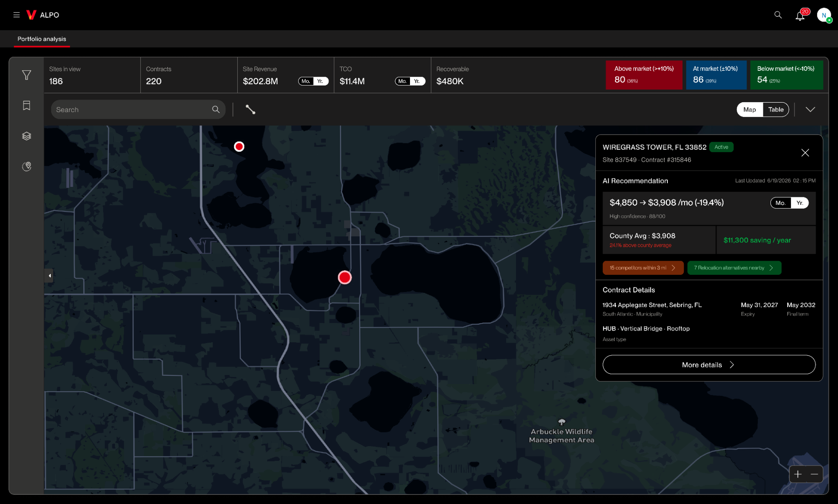Image resolution: width=838 pixels, height=504 pixels.
Task: Switch to Table view
Action: pyautogui.click(x=776, y=109)
